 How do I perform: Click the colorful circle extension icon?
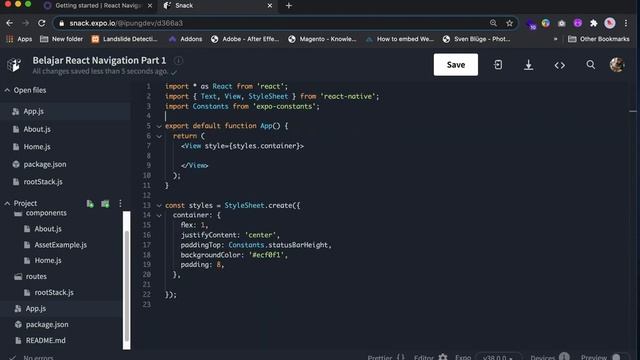click(546, 23)
